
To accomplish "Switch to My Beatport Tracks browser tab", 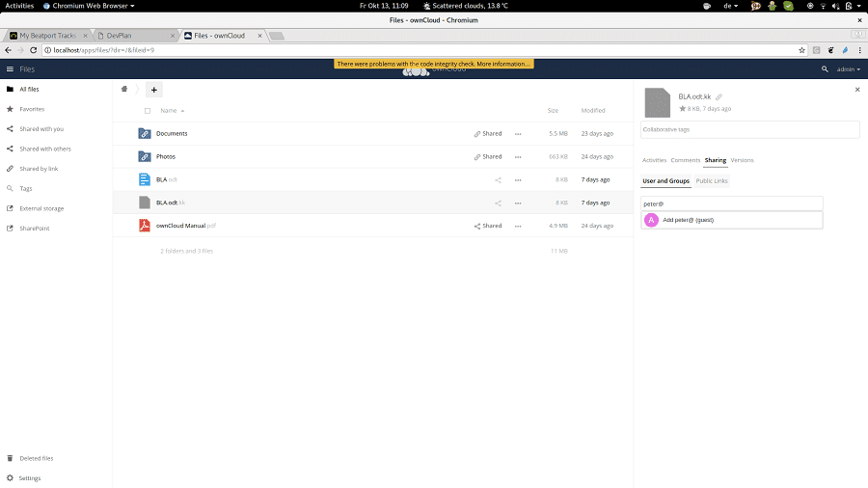I will 48,36.
